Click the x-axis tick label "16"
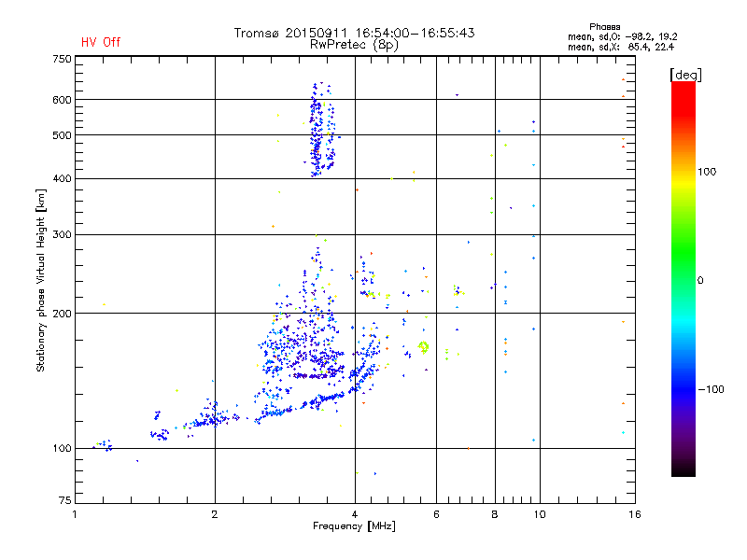The width and height of the screenshot is (747, 560). coord(635,514)
